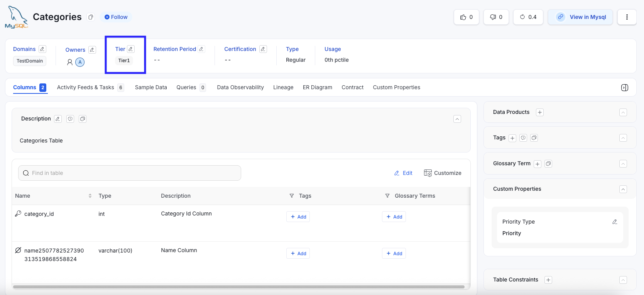Open Sample Data tab
The image size is (644, 295).
151,88
